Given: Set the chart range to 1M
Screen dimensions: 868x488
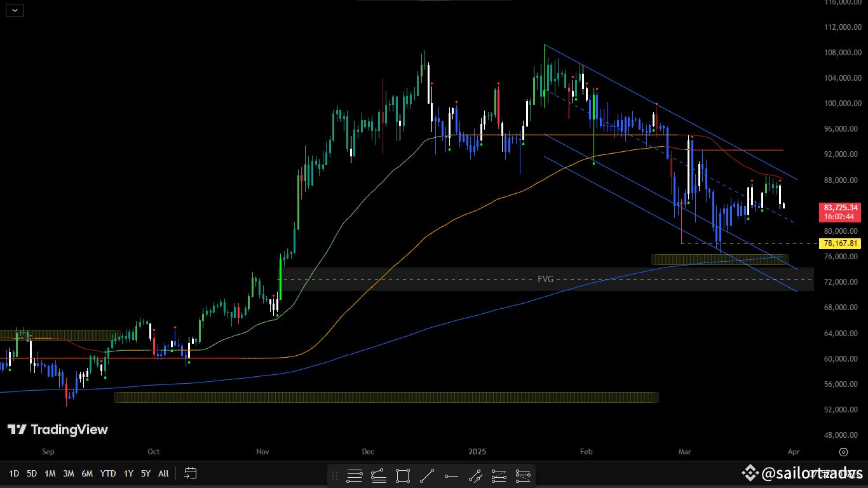Looking at the screenshot, I should point(50,473).
